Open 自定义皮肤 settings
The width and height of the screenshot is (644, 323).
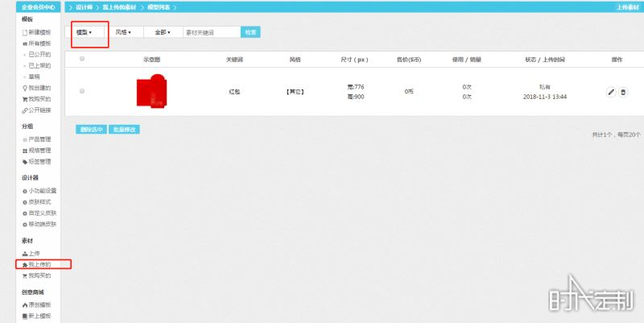pyautogui.click(x=39, y=213)
